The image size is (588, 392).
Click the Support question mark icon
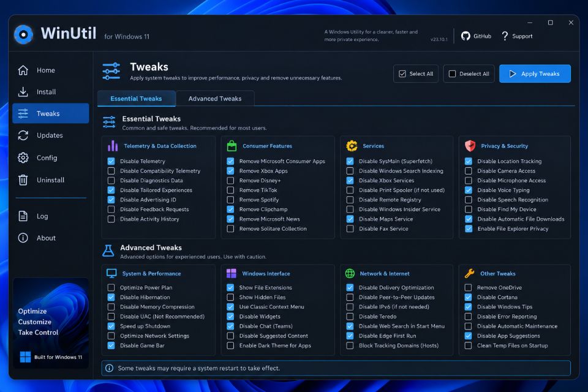click(x=505, y=36)
